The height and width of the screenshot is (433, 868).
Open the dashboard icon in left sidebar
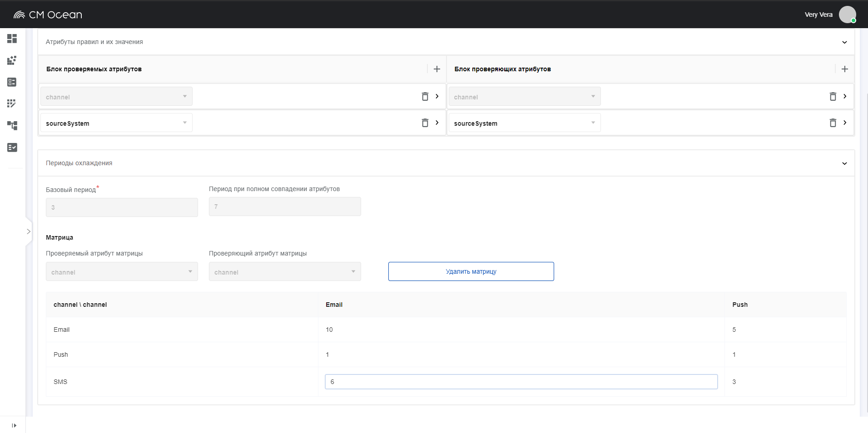coord(12,39)
